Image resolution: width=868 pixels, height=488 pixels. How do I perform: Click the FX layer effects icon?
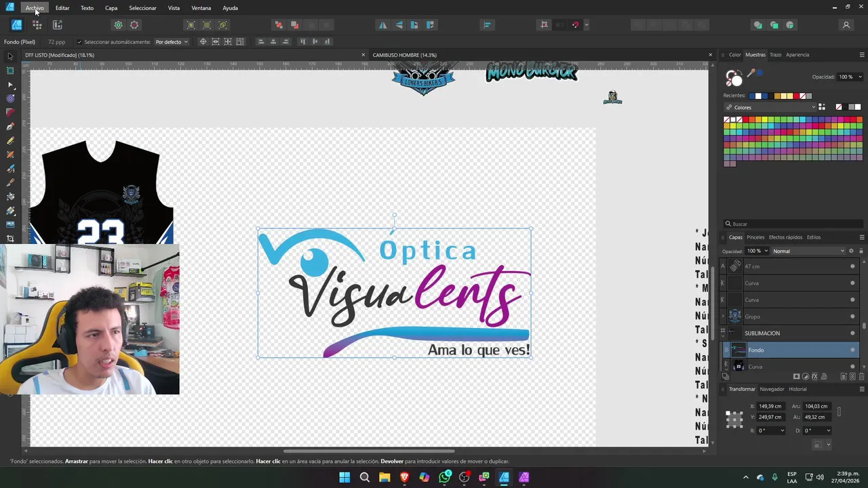(x=814, y=376)
